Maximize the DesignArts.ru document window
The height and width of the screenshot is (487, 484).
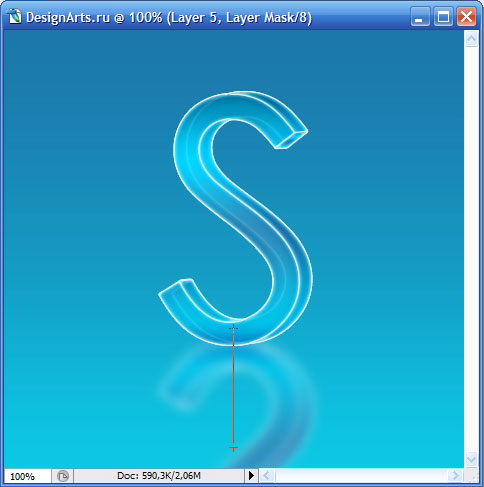tap(443, 17)
